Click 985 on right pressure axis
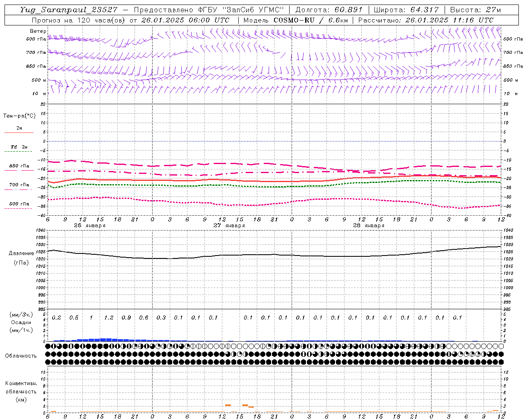 click(x=508, y=310)
